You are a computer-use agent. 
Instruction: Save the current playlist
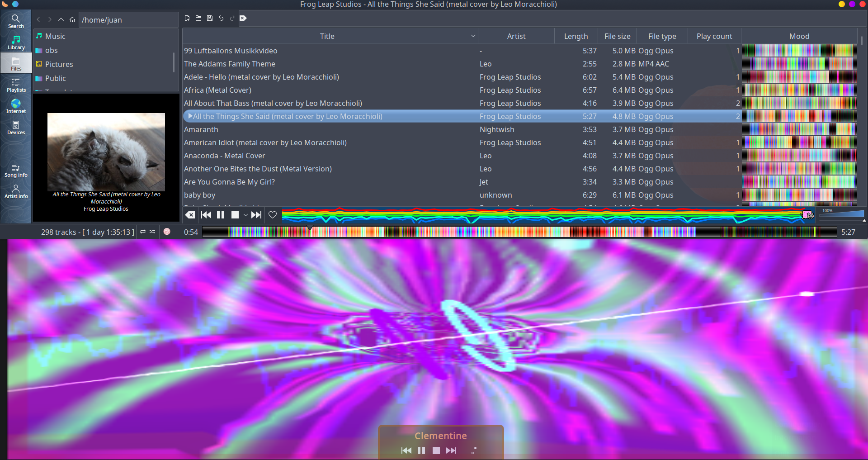pos(210,18)
